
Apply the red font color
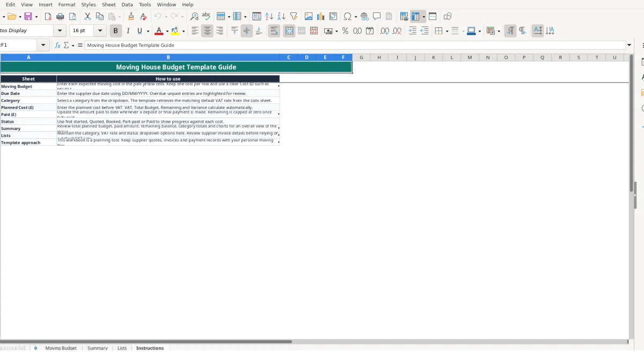tap(158, 31)
